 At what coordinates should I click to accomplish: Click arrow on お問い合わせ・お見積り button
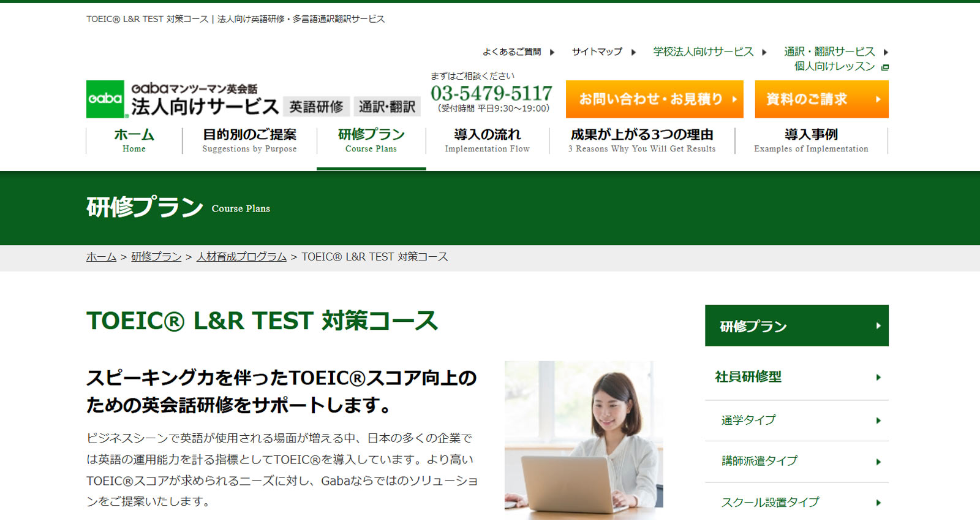pyautogui.click(x=734, y=99)
